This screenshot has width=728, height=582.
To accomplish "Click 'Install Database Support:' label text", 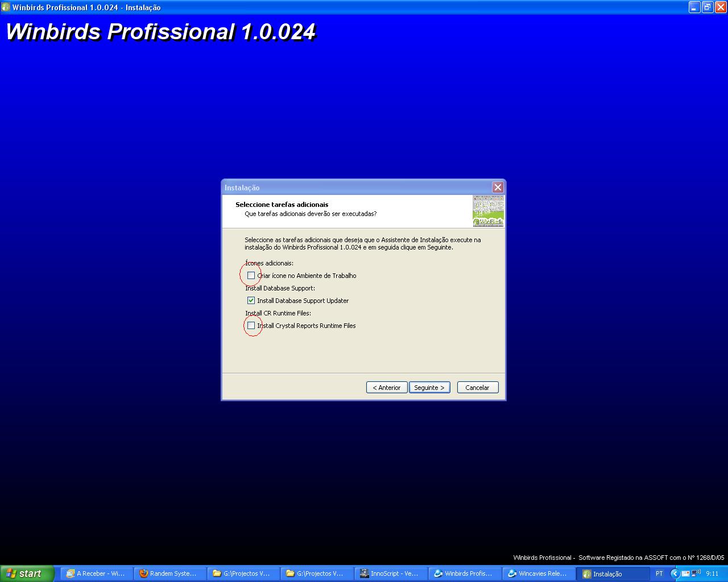I will (x=280, y=288).
